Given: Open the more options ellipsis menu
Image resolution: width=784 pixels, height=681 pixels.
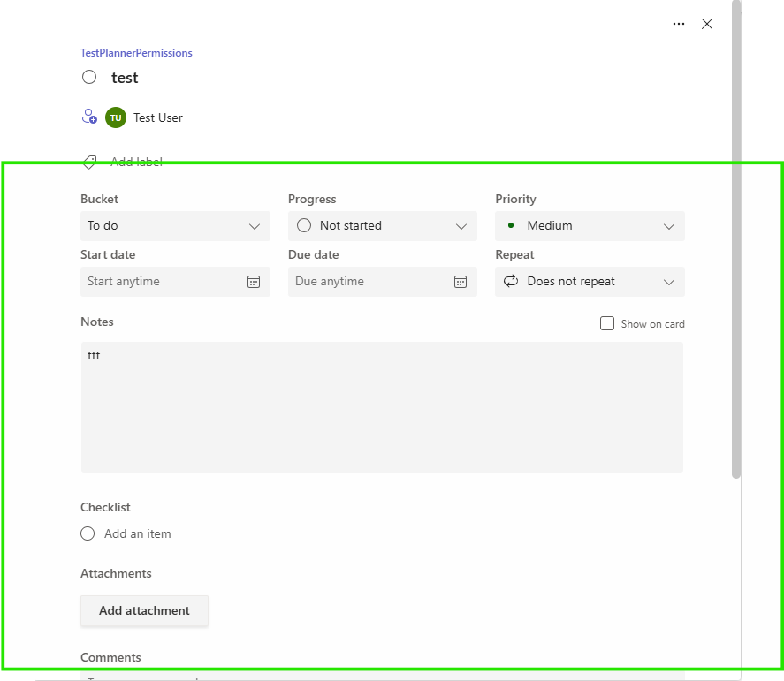Looking at the screenshot, I should [679, 24].
